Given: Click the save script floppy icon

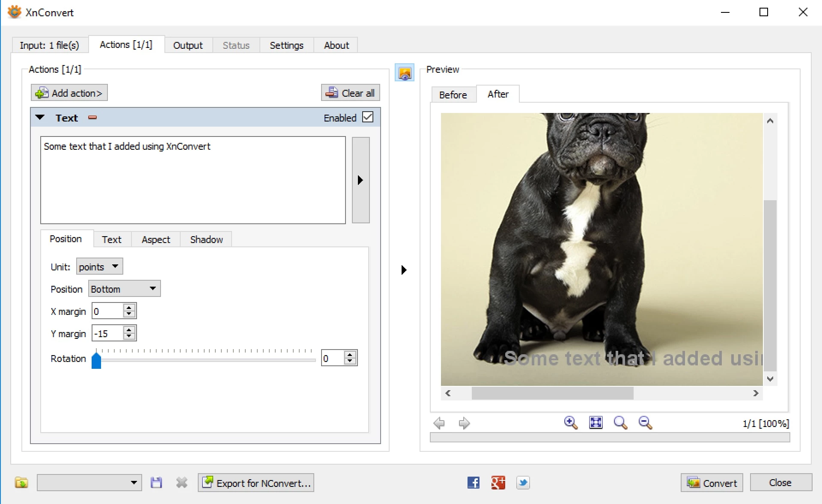Looking at the screenshot, I should 156,483.
